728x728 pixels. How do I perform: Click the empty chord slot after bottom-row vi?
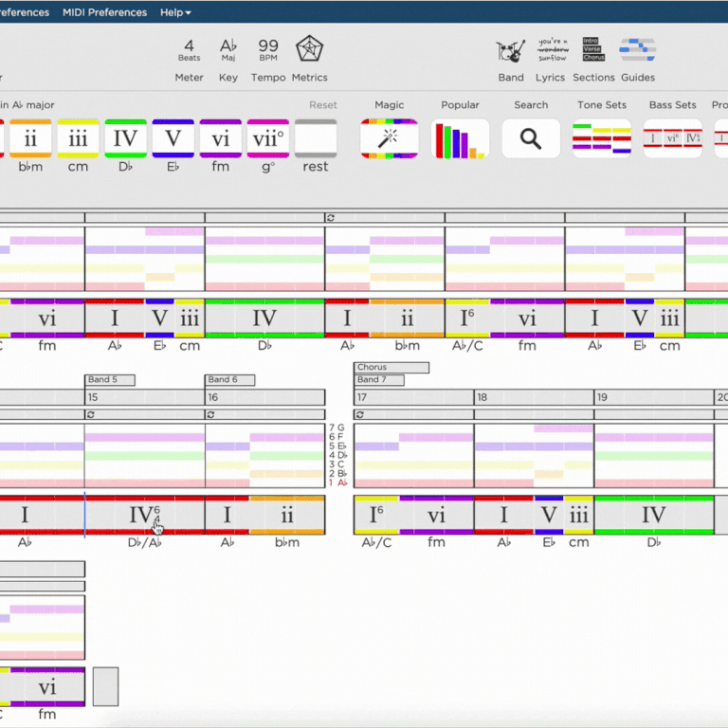tap(105, 686)
